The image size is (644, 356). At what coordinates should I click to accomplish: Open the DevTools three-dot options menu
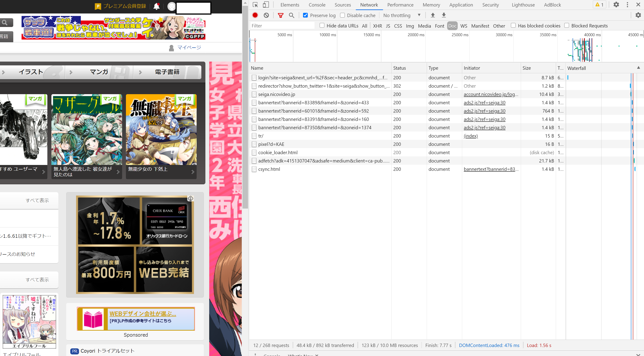click(x=627, y=4)
